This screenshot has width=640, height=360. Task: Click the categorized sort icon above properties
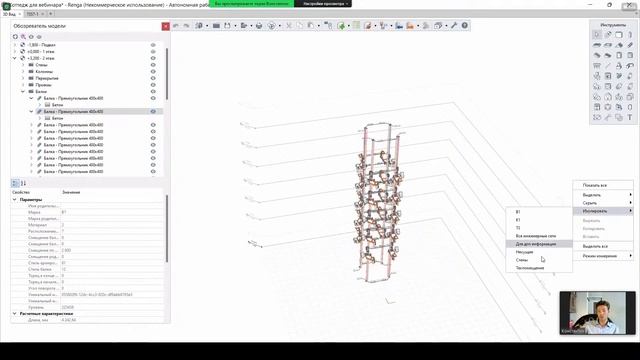[x=15, y=183]
